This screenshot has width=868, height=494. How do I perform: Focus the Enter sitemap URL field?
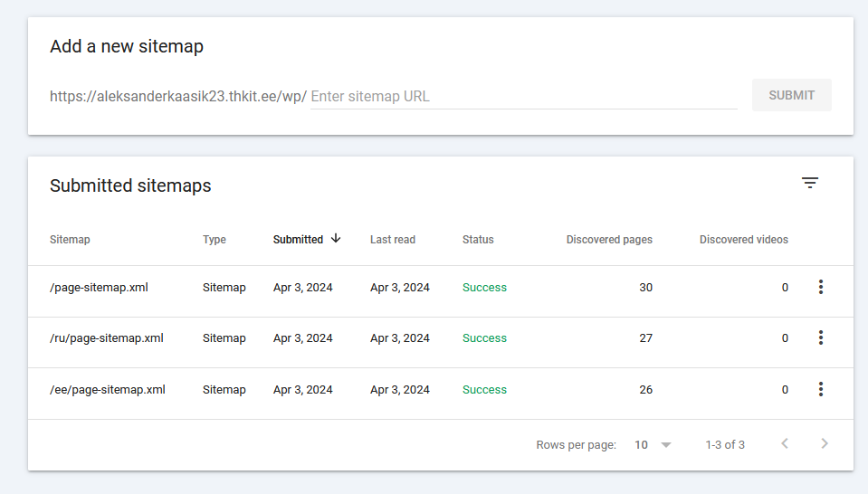tap(524, 96)
